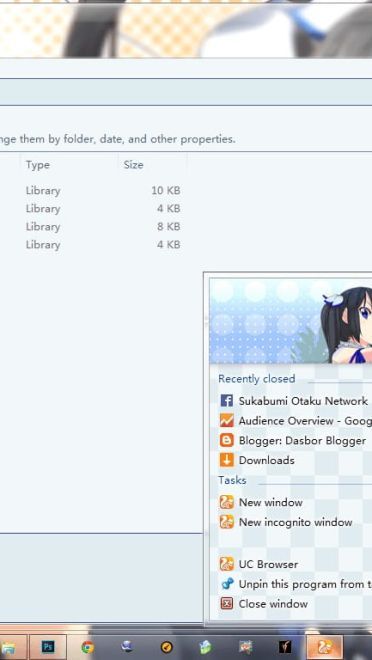Screen dimensions: 372x660
Task: Click the Tasks section header
Action: pos(232,480)
